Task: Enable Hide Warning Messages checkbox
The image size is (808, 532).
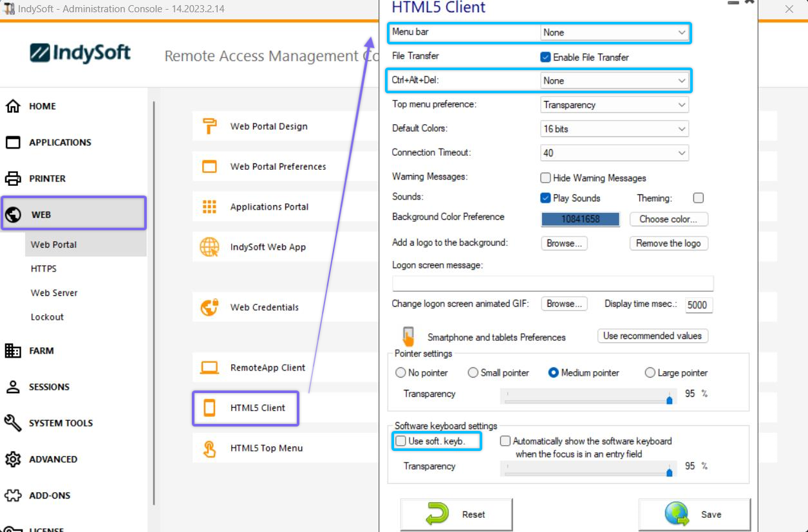Action: tap(545, 178)
